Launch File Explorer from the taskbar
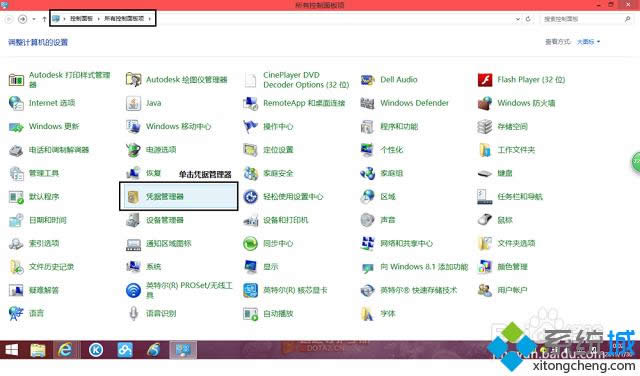 pyautogui.click(x=38, y=350)
